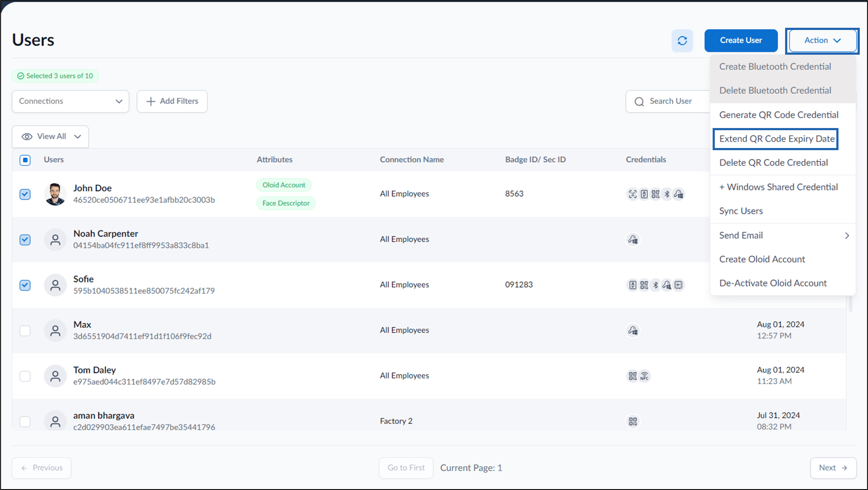The image size is (868, 490).
Task: Click John Doe's face credential icon
Action: click(x=633, y=194)
